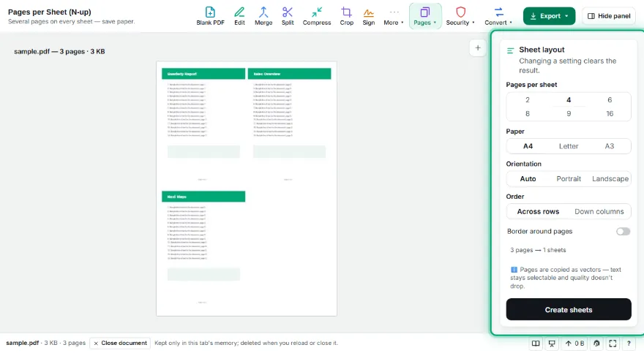The width and height of the screenshot is (644, 353).
Task: Expand the Pages menu
Action: (425, 16)
